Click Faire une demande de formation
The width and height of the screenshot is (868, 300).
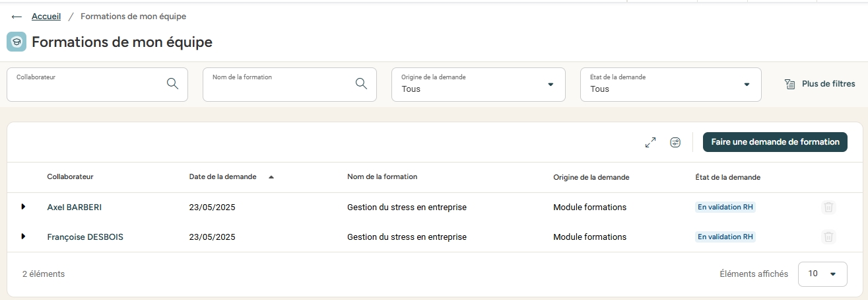point(775,142)
